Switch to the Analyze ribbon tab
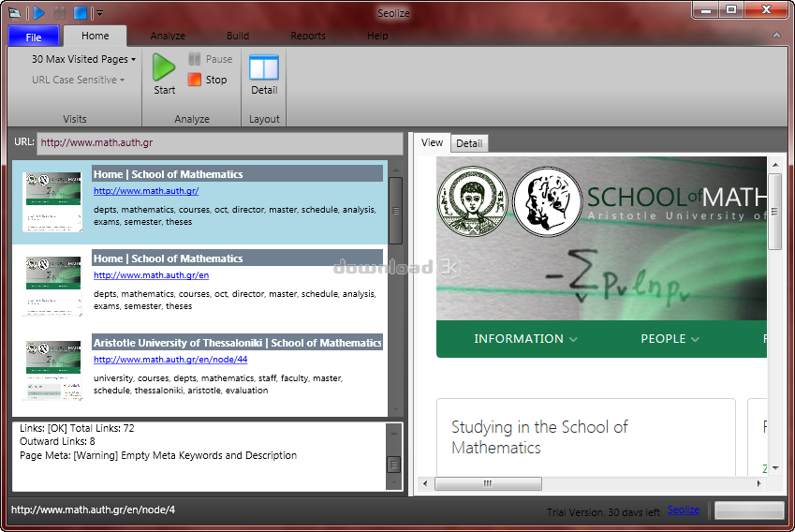 [168, 36]
